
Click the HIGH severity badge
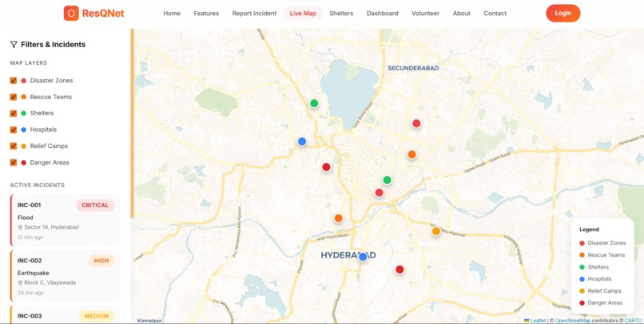pos(101,261)
